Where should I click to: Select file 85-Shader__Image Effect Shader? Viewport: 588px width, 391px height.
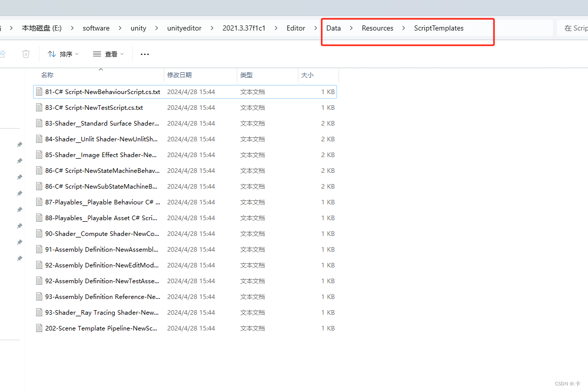tap(185, 155)
